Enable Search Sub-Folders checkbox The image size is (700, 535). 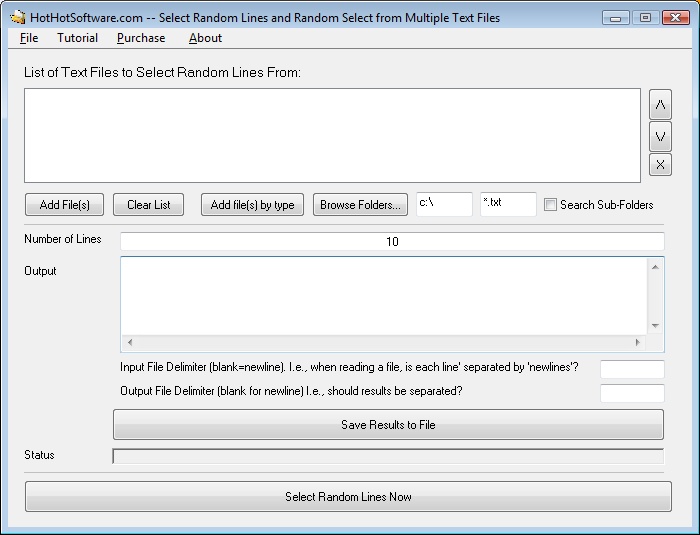click(550, 205)
